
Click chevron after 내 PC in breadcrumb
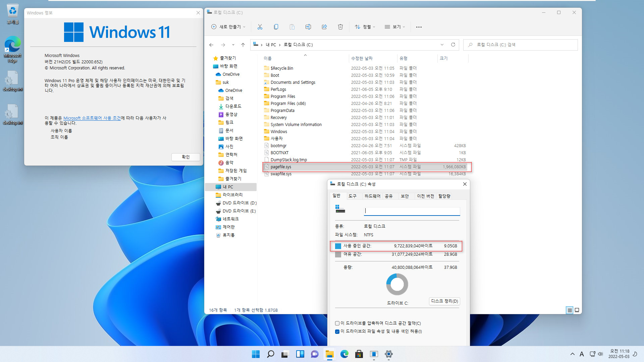279,45
